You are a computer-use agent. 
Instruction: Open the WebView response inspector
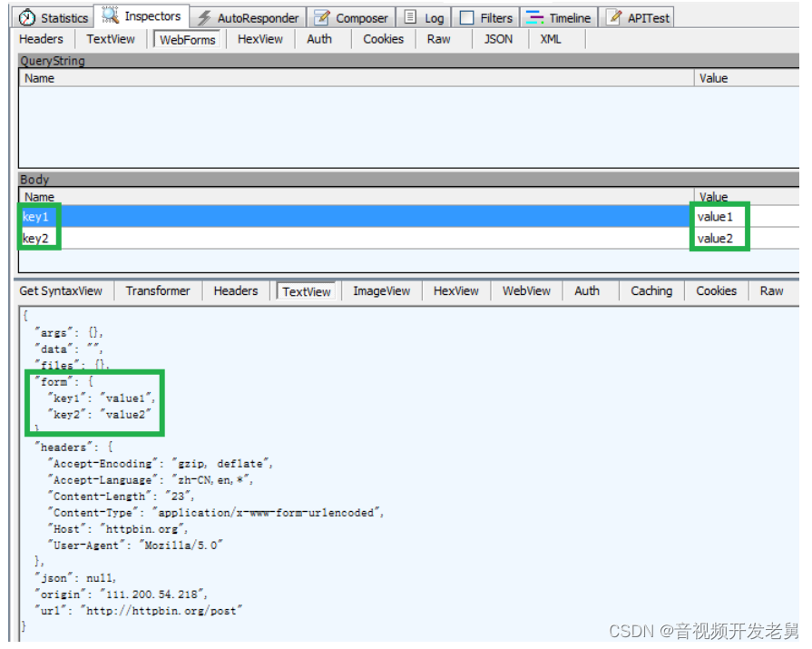click(525, 290)
